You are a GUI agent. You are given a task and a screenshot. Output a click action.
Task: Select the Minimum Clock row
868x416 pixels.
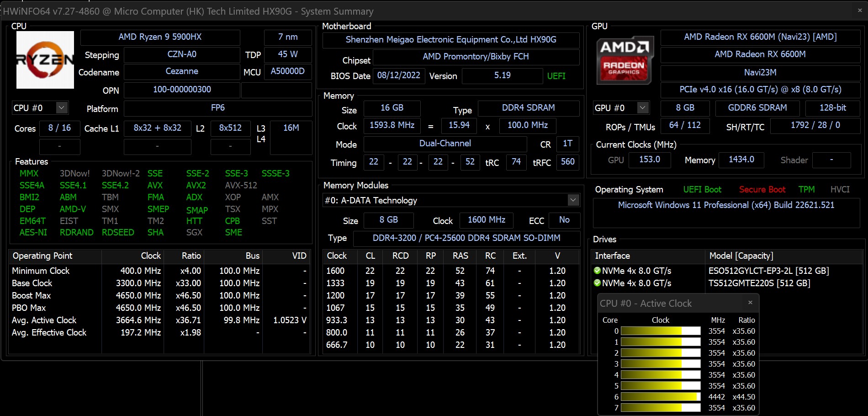click(x=159, y=271)
